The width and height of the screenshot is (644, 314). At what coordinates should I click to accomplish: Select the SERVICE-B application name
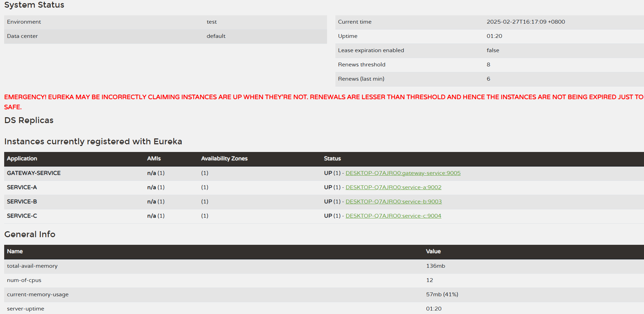pos(22,202)
